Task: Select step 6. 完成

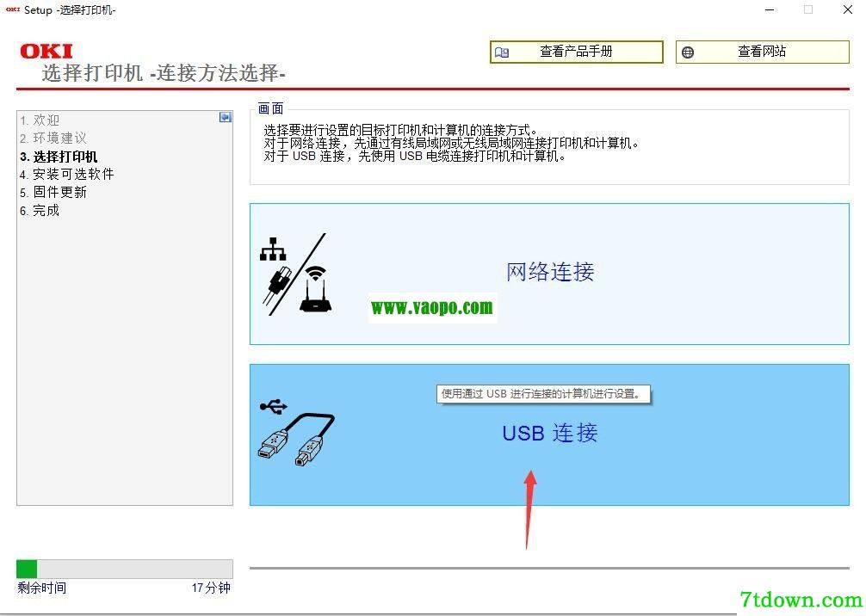Action: 40,210
